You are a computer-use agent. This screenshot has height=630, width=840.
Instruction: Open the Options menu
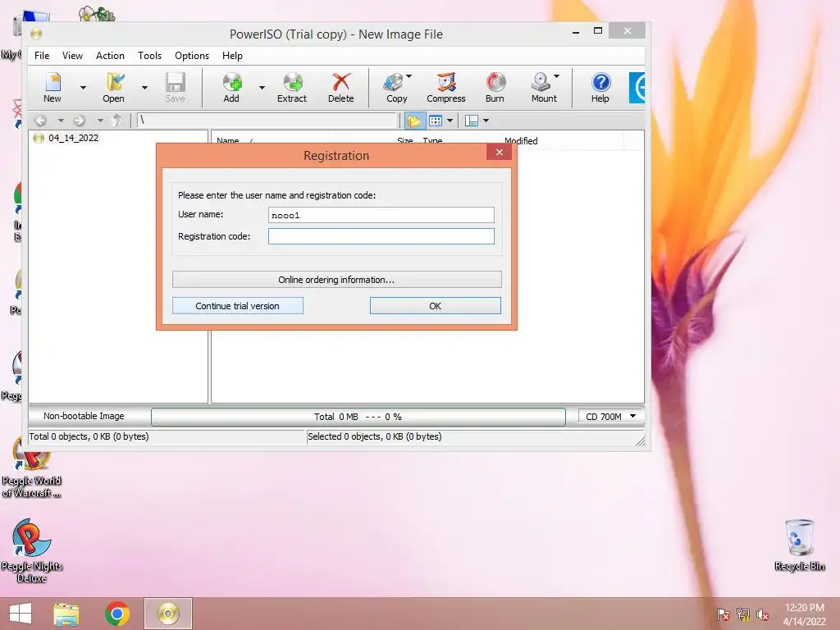pos(192,56)
